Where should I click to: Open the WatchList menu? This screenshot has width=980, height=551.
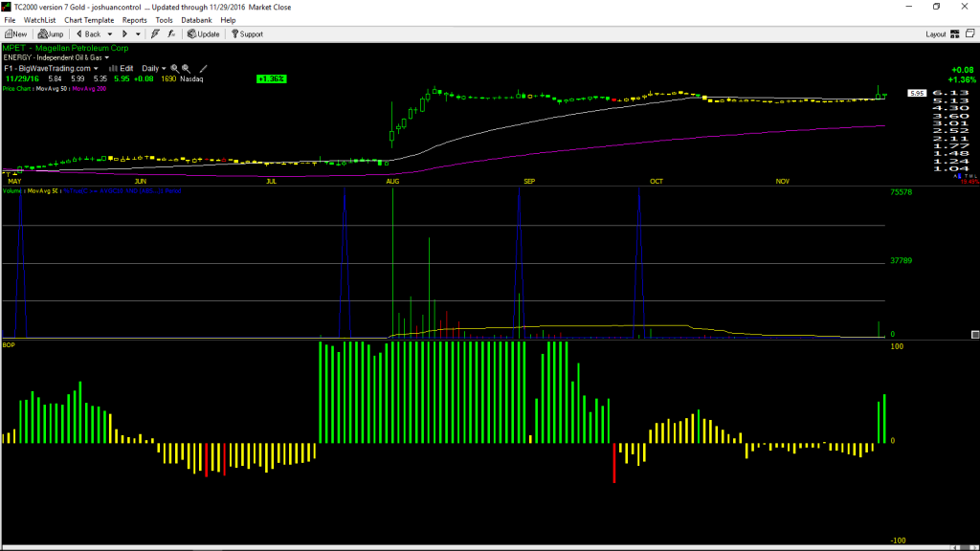click(x=39, y=21)
